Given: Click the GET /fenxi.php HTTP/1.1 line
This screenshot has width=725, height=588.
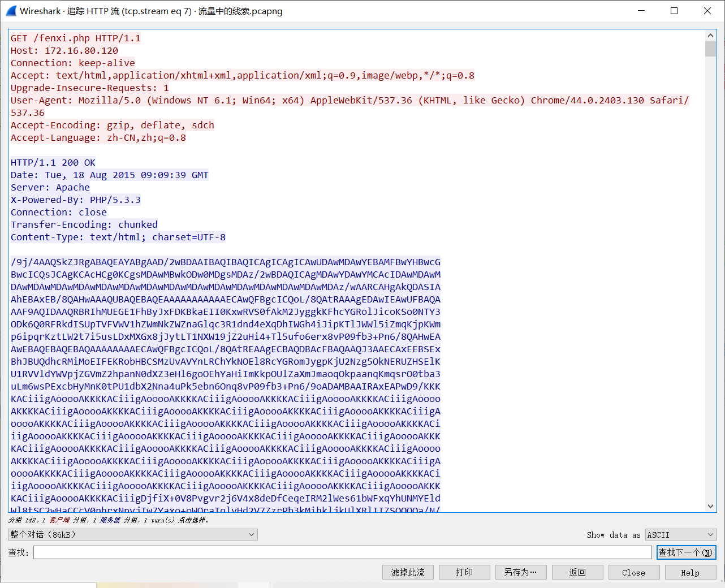Looking at the screenshot, I should (x=76, y=38).
